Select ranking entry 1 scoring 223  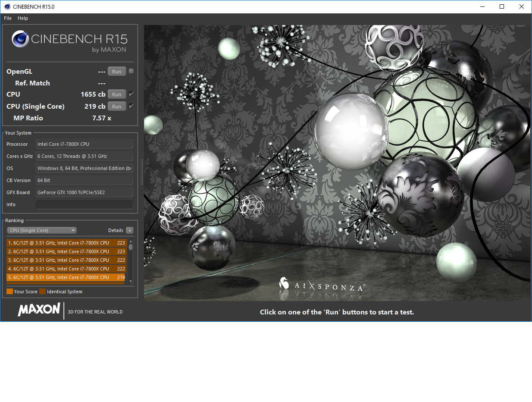click(x=66, y=243)
